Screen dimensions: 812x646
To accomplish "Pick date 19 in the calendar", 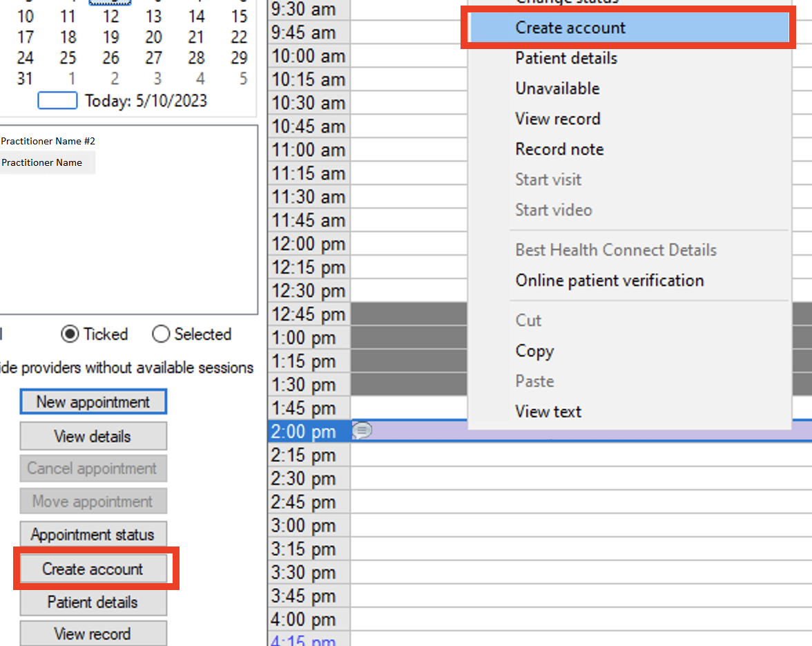I will click(110, 37).
